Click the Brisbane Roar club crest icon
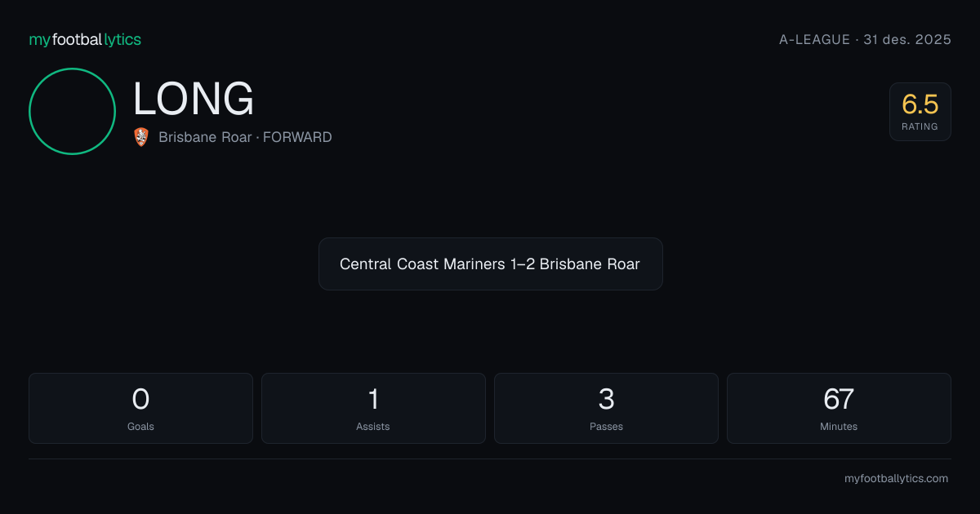 [141, 137]
